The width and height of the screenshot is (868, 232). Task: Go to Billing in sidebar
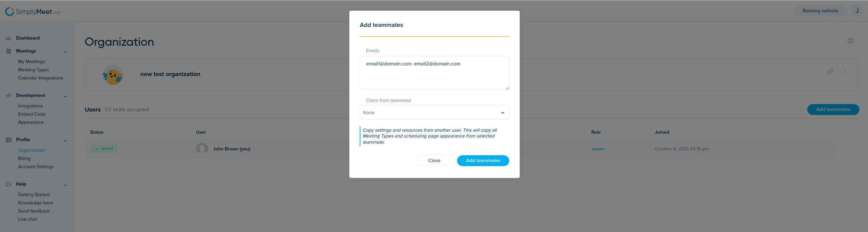coord(24,158)
